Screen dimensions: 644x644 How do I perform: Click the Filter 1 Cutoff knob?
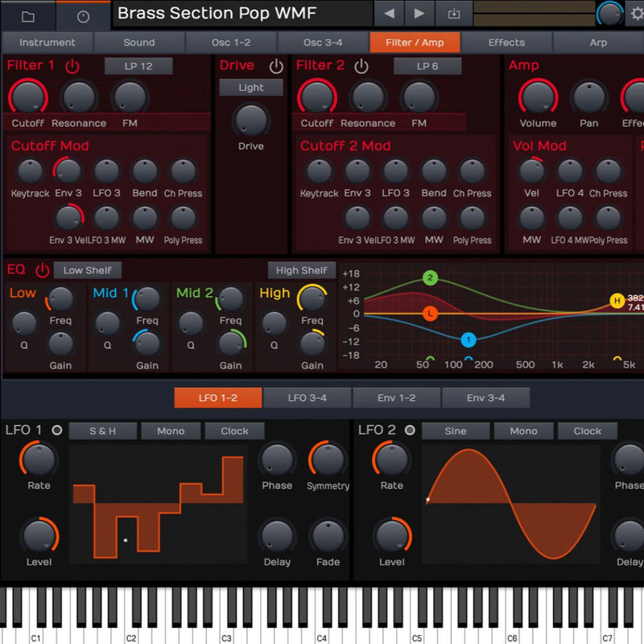tap(27, 97)
